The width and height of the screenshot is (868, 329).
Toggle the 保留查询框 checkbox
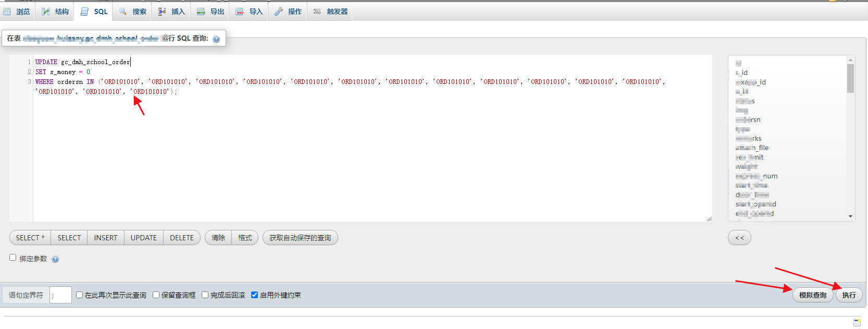[x=156, y=295]
